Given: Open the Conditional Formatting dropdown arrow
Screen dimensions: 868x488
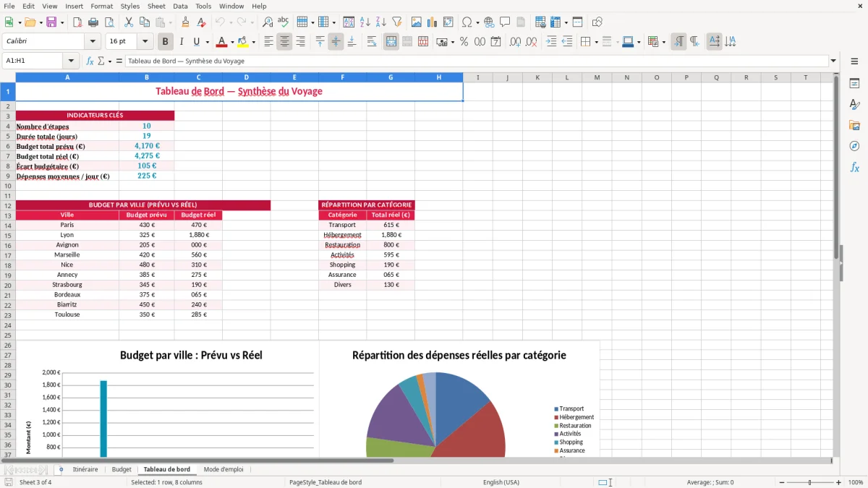Looking at the screenshot, I should coord(663,42).
